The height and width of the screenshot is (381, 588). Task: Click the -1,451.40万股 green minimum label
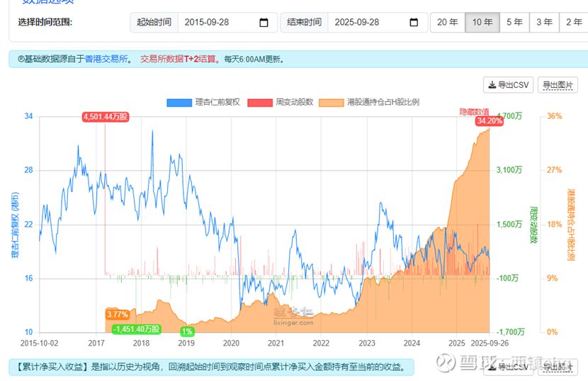coord(137,329)
